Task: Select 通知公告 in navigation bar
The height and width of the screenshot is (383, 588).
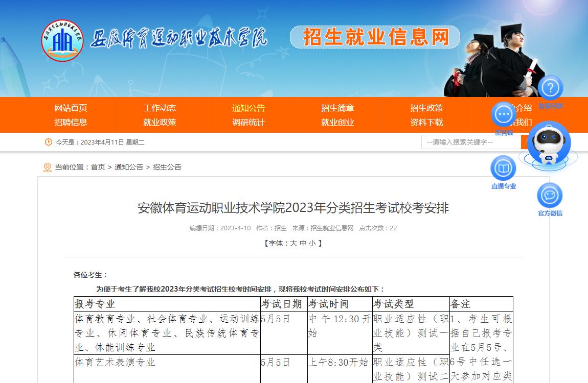Action: (x=248, y=108)
